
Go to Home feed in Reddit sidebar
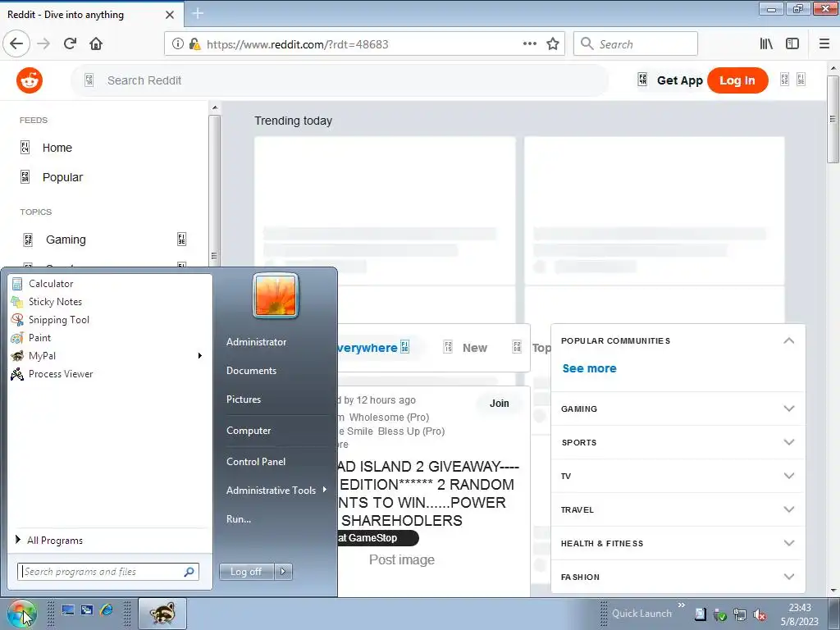tap(57, 148)
